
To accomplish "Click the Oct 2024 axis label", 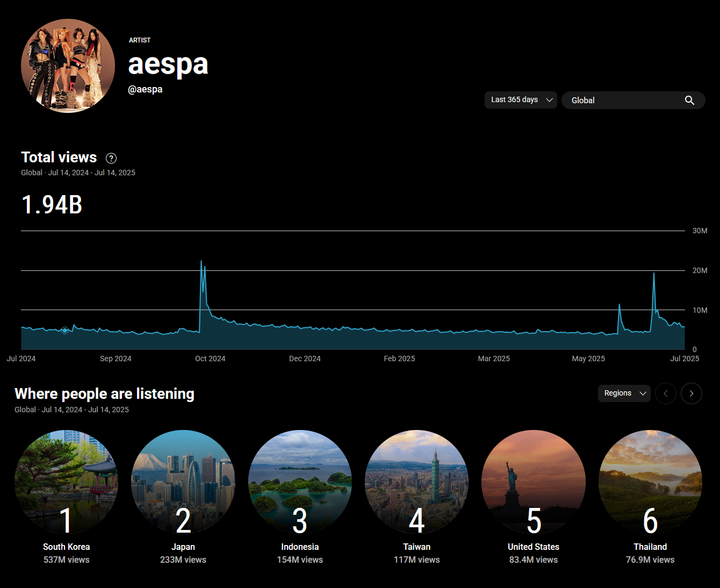I will coord(210,358).
